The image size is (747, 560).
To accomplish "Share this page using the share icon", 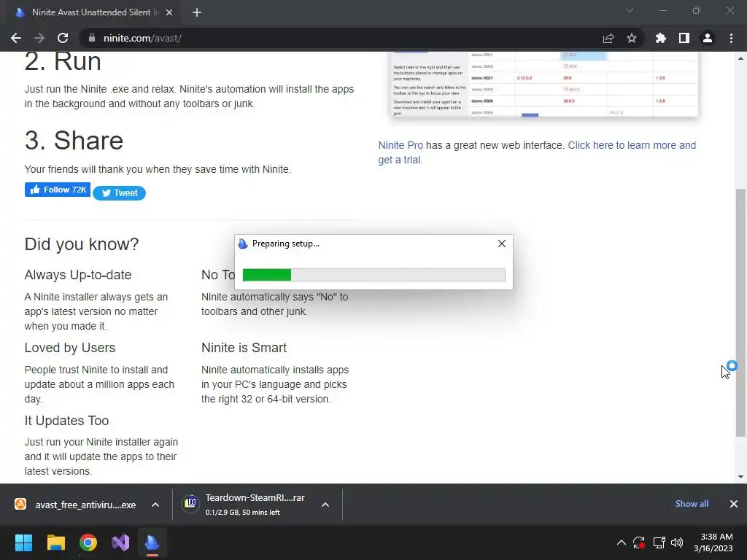I will coord(608,38).
